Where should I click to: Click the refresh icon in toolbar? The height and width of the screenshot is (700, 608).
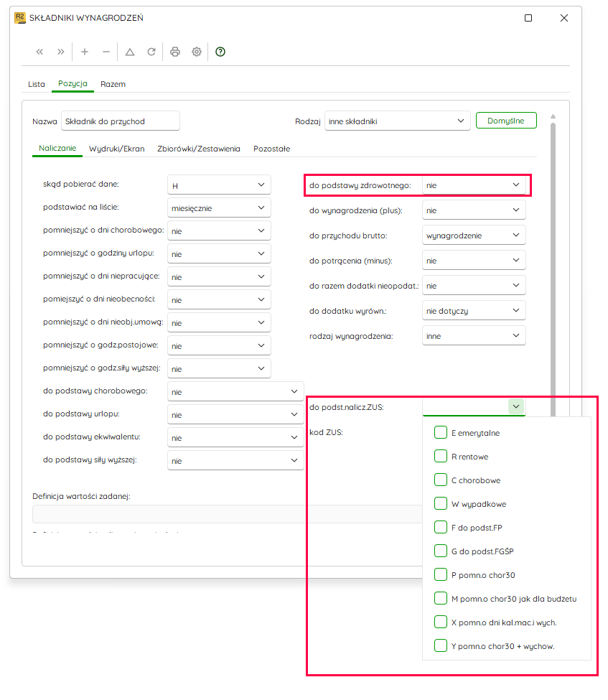coord(151,52)
